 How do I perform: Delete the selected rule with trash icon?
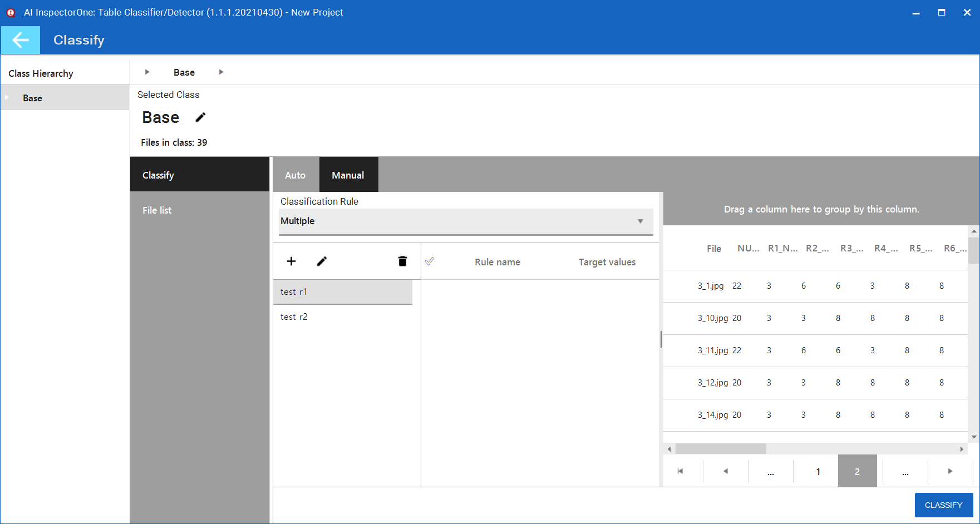(402, 261)
